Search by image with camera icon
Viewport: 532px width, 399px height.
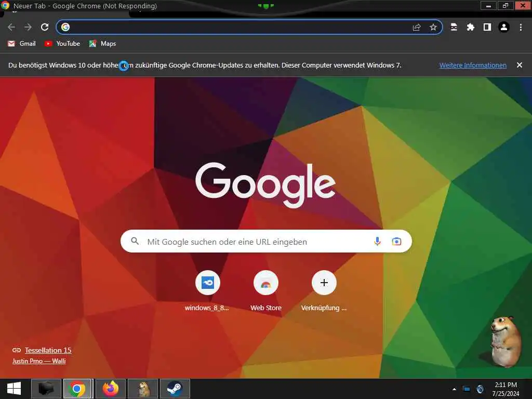coord(396,241)
